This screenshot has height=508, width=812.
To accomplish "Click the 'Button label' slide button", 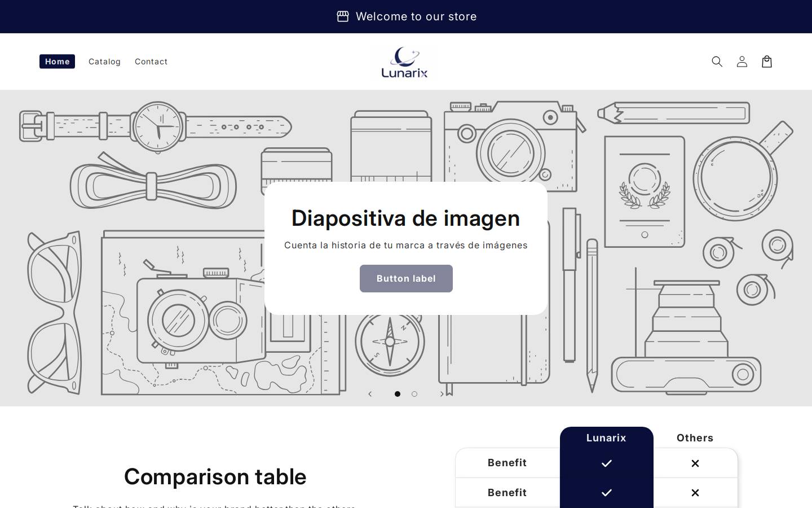I will coord(406,278).
